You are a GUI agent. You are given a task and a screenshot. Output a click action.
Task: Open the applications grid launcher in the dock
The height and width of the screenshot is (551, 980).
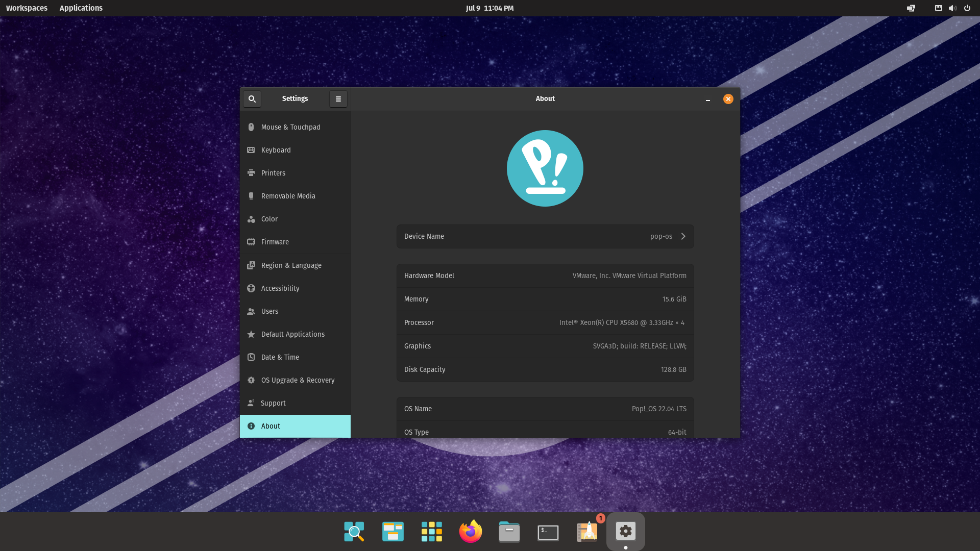click(x=431, y=531)
